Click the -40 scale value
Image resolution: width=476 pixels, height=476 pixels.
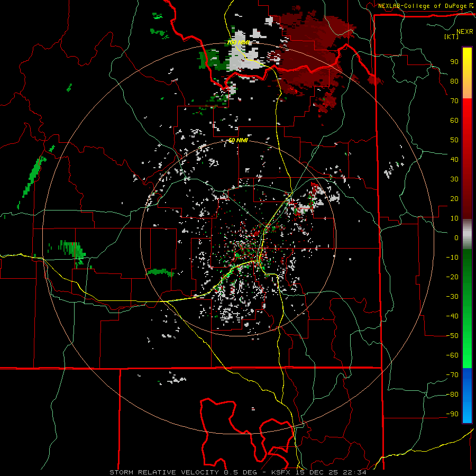[x=452, y=316]
